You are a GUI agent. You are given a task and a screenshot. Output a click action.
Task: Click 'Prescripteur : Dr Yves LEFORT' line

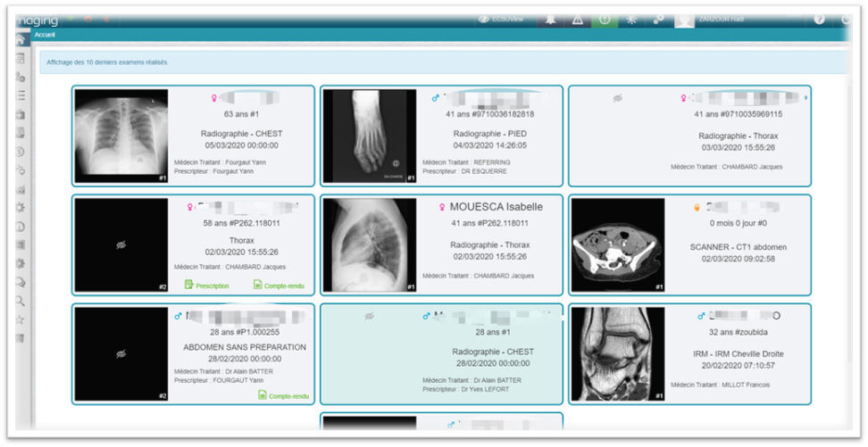[465, 390]
